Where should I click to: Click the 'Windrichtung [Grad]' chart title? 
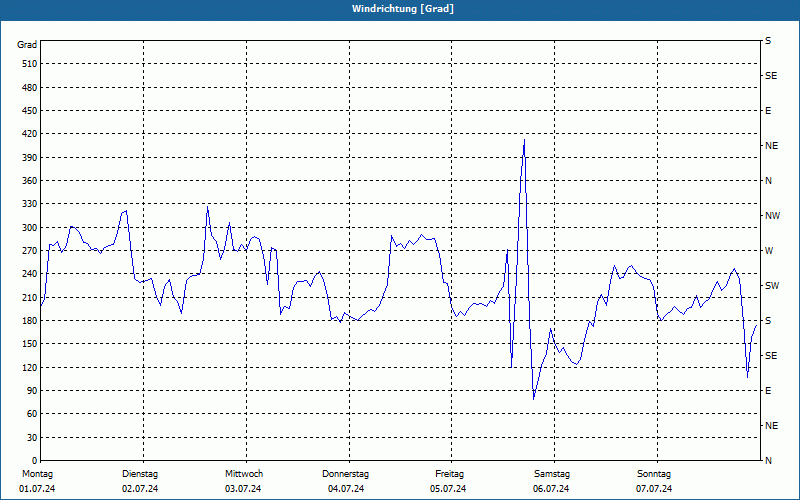click(403, 9)
